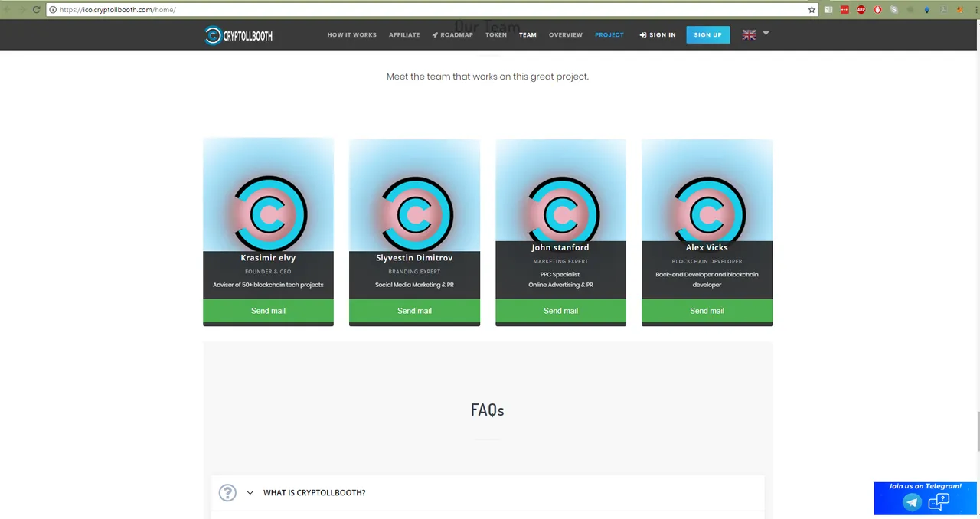Click 'PPC Specialist' text
The width and height of the screenshot is (980, 519).
(560, 274)
